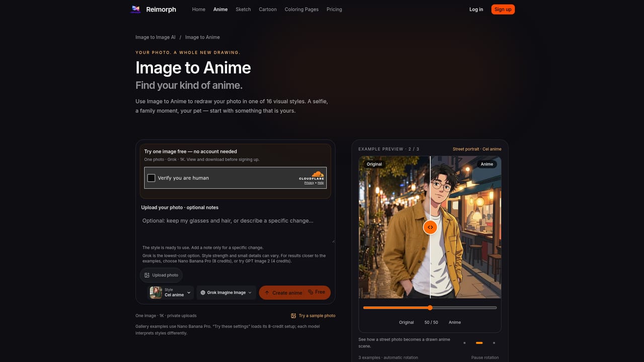Image resolution: width=644 pixels, height=362 pixels.
Task: Click the Original label below slider
Action: [407, 322]
